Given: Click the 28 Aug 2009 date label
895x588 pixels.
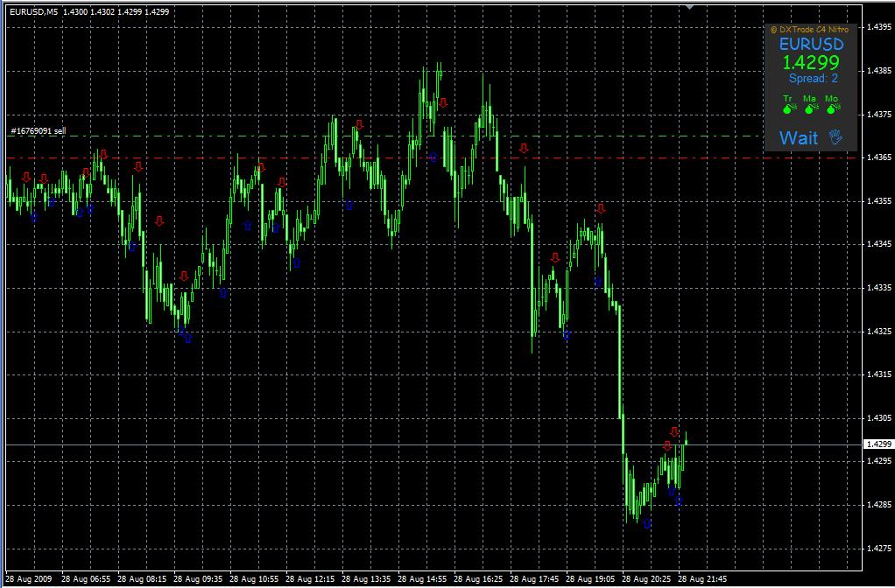Looking at the screenshot, I should pyautogui.click(x=28, y=579).
